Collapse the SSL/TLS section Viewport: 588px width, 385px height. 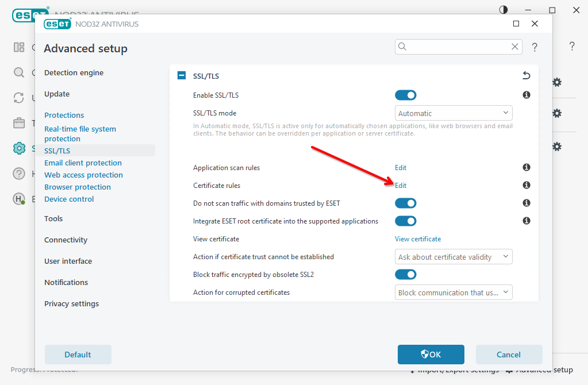tap(182, 75)
